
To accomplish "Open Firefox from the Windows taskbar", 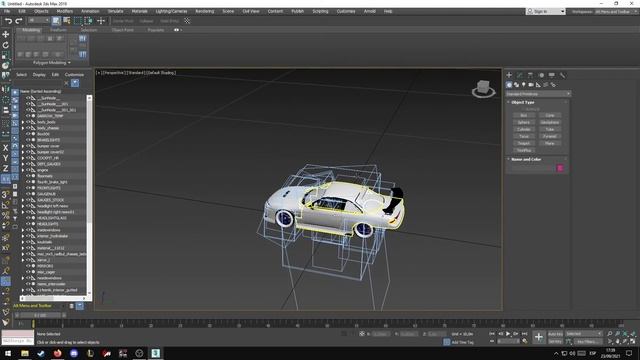I will click(x=58, y=353).
